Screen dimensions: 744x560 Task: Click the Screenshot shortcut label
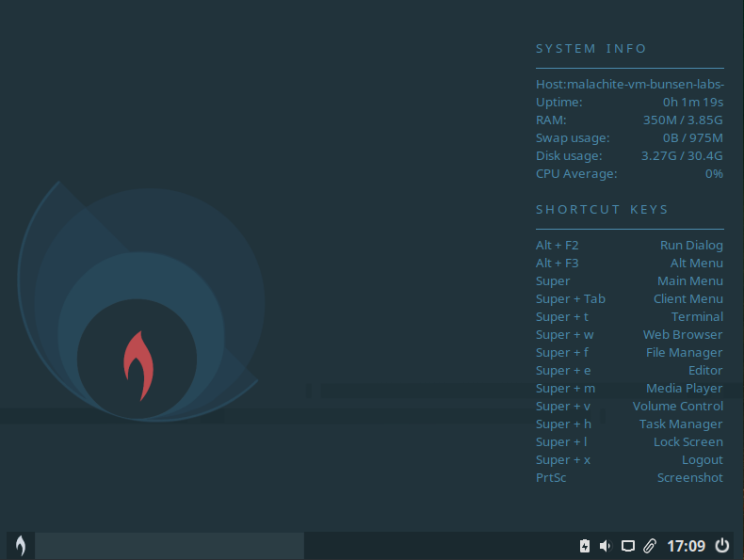click(x=689, y=477)
